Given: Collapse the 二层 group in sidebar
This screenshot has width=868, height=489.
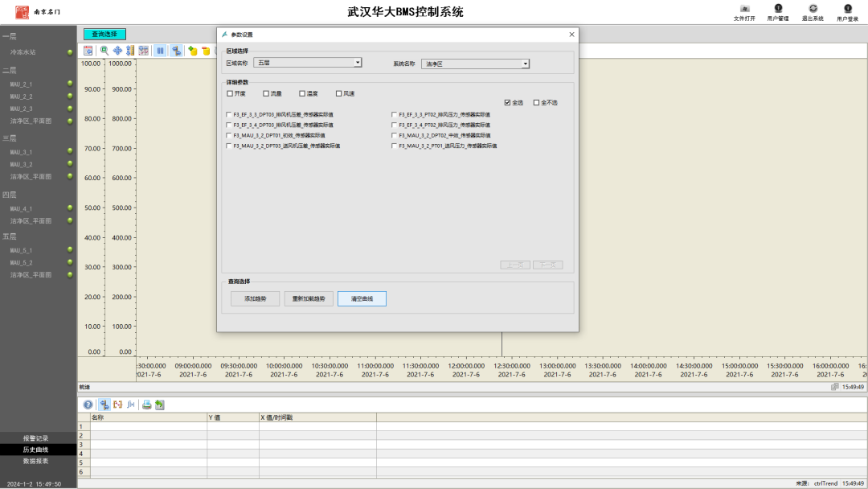Looking at the screenshot, I should point(10,70).
